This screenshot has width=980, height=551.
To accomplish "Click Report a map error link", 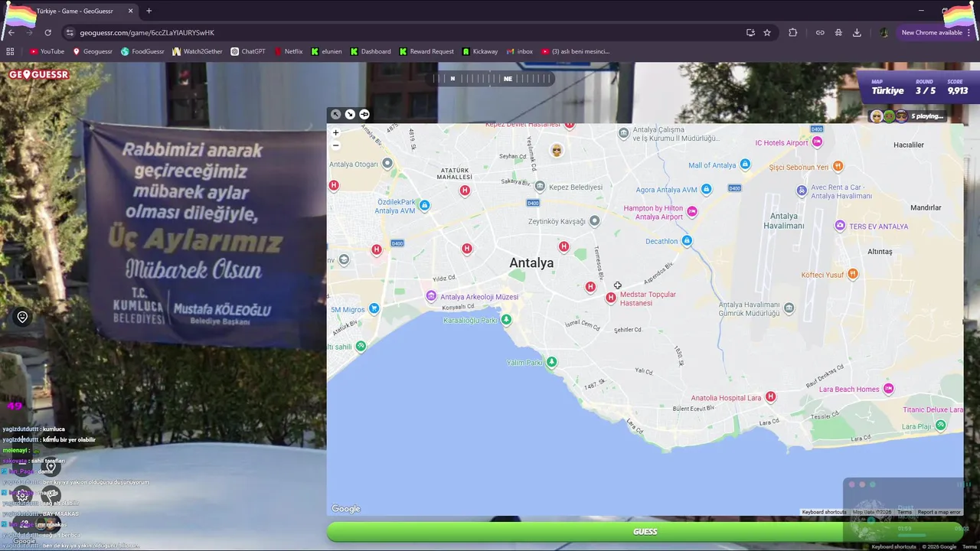I will [x=939, y=512].
